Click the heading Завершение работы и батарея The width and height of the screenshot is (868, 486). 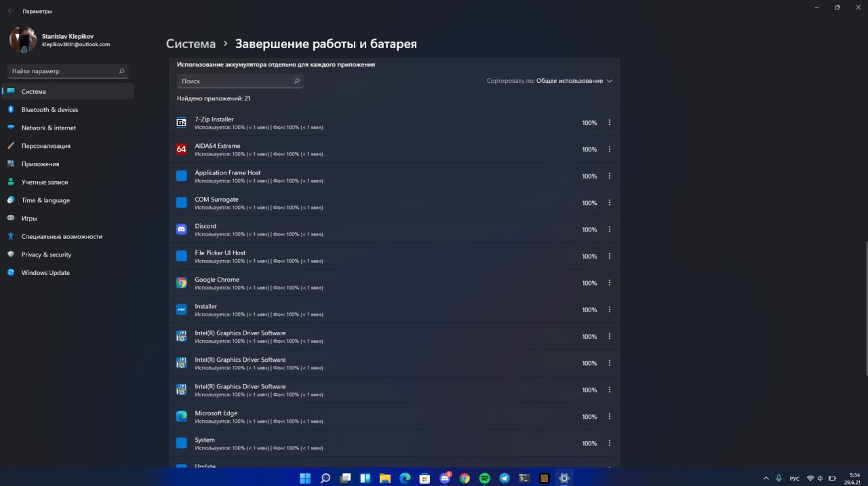(325, 44)
